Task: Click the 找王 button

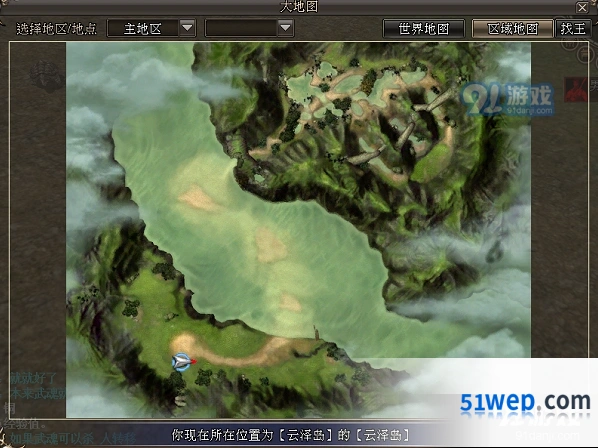Action: [573, 29]
